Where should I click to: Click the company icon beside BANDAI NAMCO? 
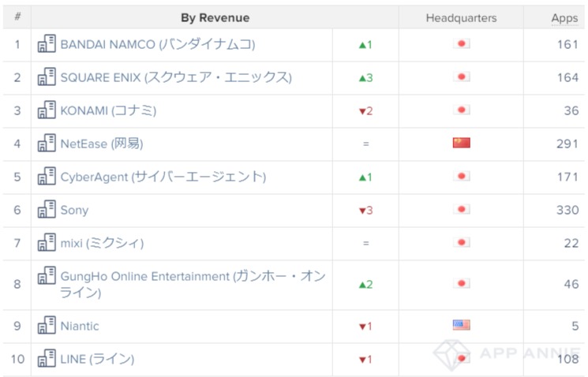[47, 44]
